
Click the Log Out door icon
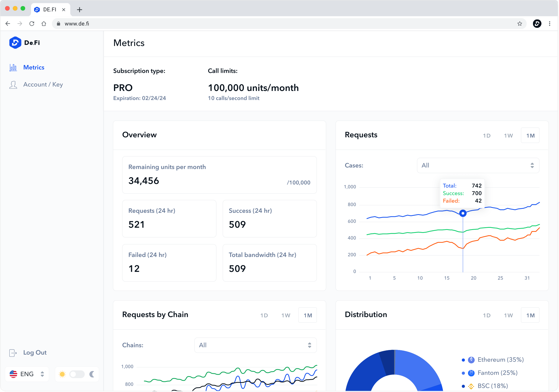point(13,353)
